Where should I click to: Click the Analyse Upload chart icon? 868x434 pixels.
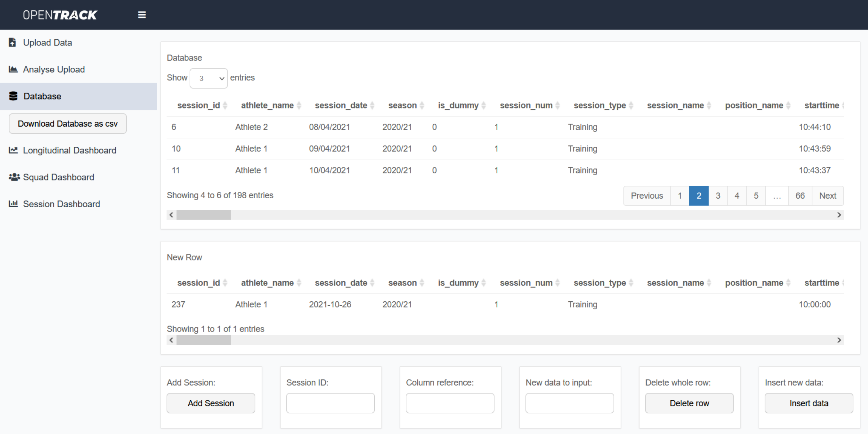pos(13,69)
